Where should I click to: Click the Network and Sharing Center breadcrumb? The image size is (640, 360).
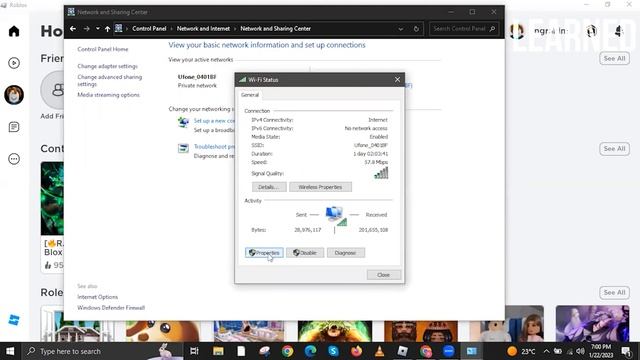(276, 29)
